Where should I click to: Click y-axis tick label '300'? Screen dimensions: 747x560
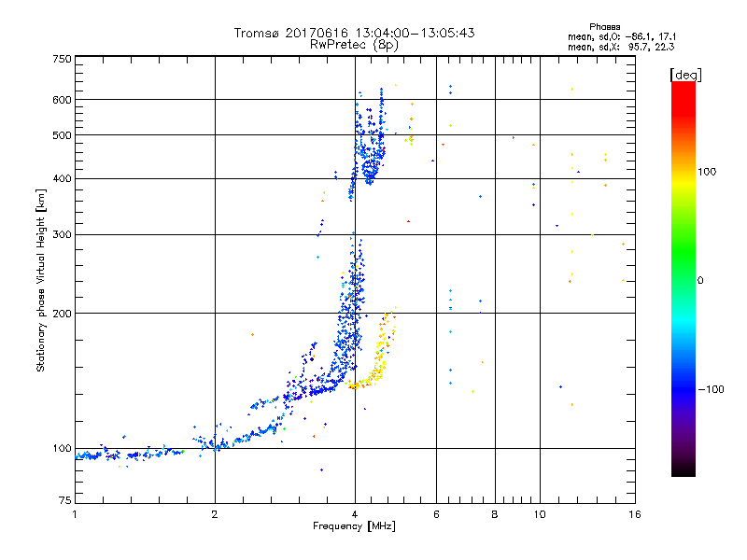pyautogui.click(x=62, y=235)
